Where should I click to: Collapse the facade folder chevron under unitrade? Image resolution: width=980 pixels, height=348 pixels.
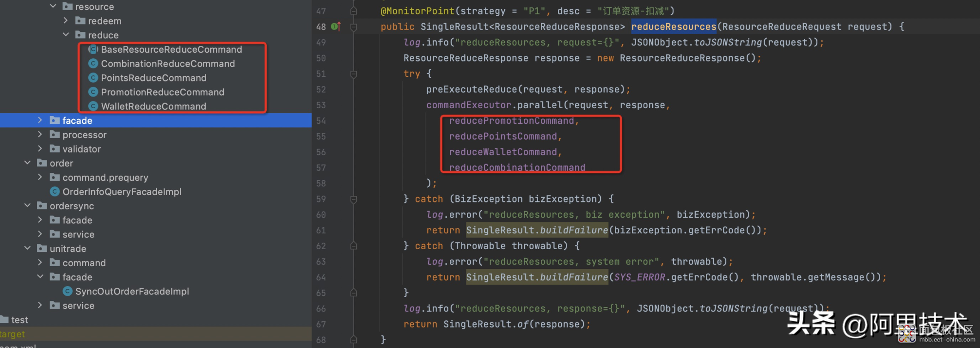tap(40, 277)
